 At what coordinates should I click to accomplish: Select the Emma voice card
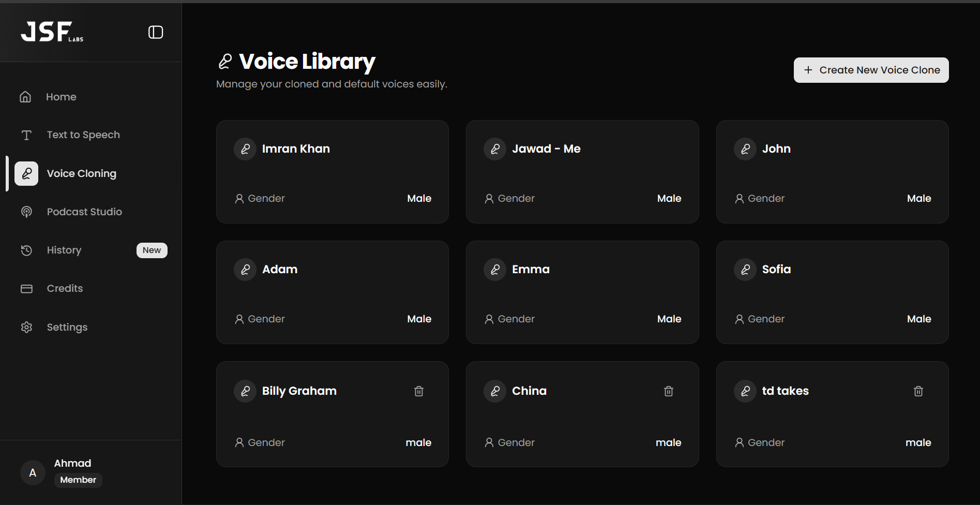[582, 292]
